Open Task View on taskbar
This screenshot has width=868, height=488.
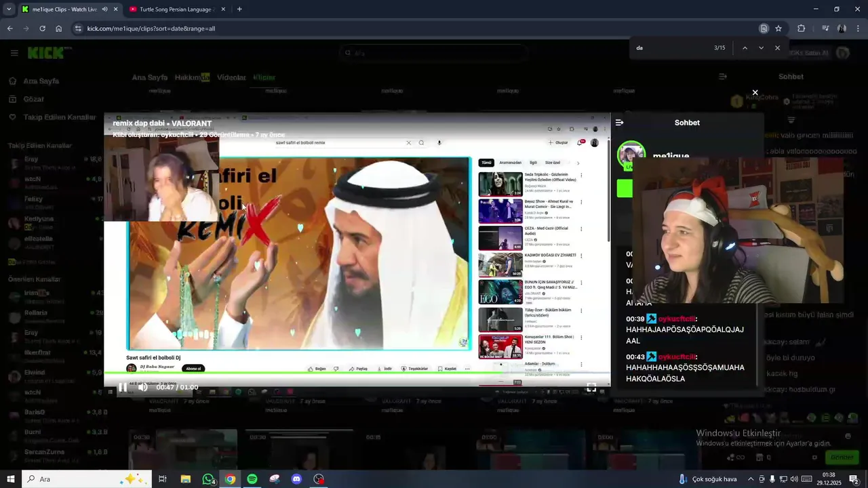(163, 479)
